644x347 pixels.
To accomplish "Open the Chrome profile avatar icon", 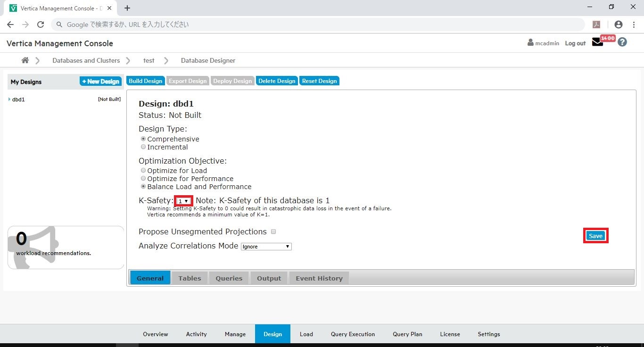I will coord(619,25).
